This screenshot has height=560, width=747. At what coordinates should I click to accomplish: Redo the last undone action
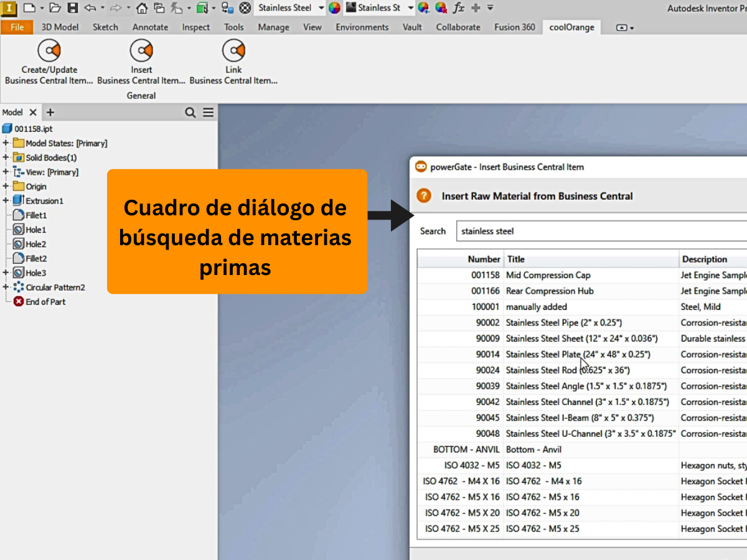[x=116, y=8]
